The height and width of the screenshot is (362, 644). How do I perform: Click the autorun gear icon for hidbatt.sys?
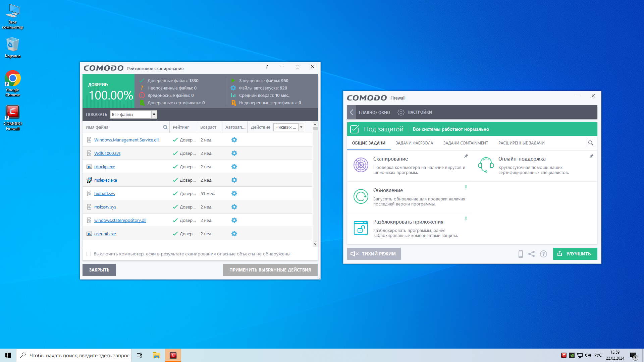click(234, 193)
